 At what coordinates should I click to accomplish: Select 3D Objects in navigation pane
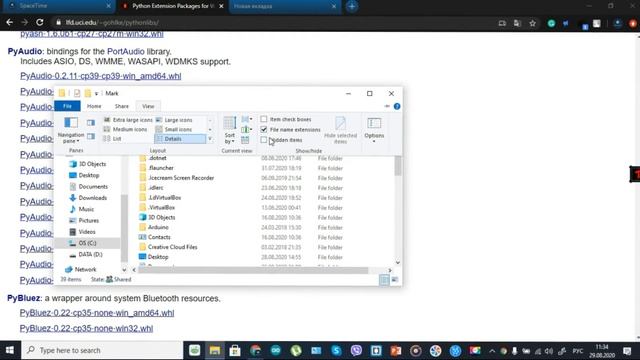(x=88, y=164)
